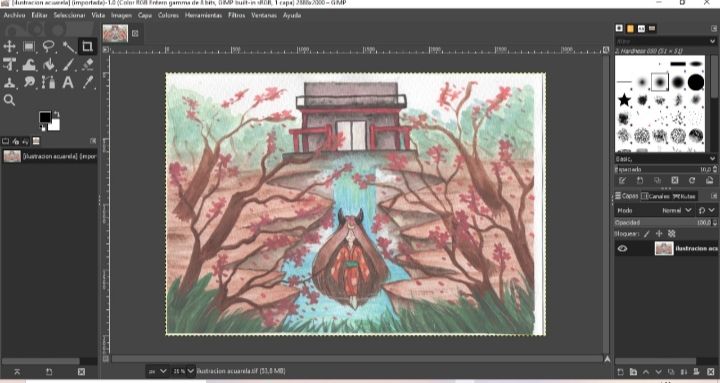
Task: Switch to the Capas tab
Action: [x=627, y=196]
